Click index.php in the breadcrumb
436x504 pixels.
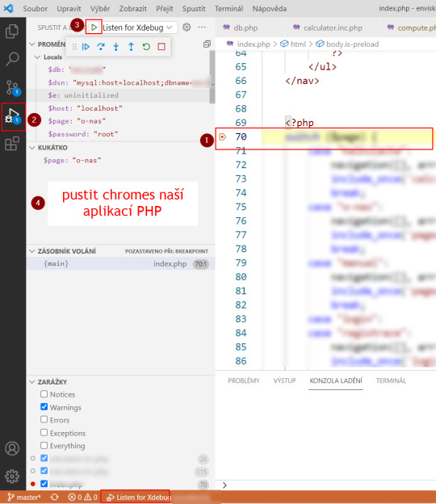point(254,44)
